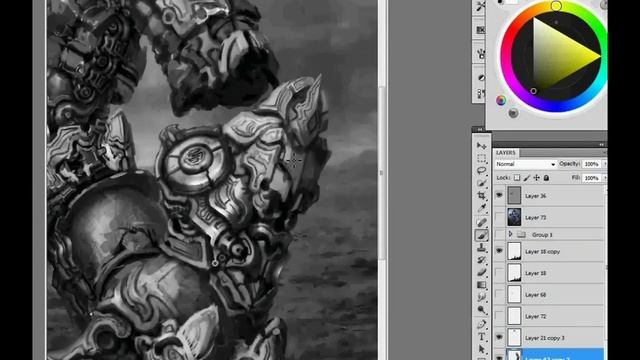Select the Gradient tool
The height and width of the screenshot is (360, 640).
coord(482,285)
